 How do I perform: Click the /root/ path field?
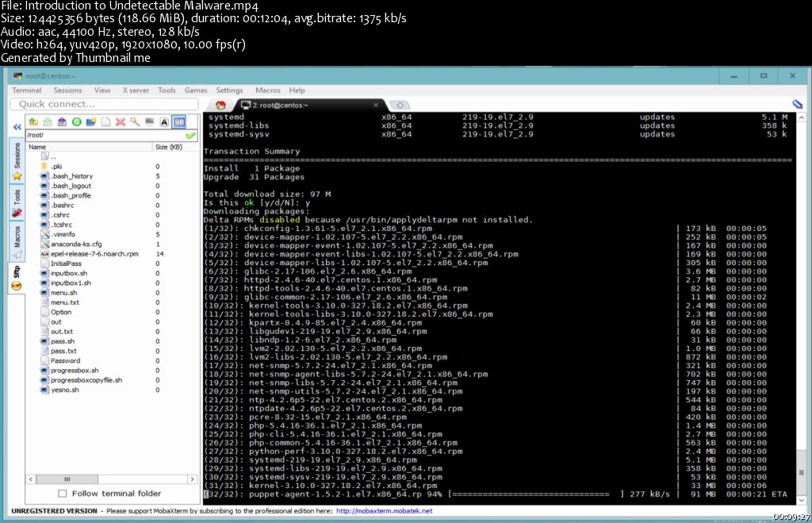coord(105,135)
